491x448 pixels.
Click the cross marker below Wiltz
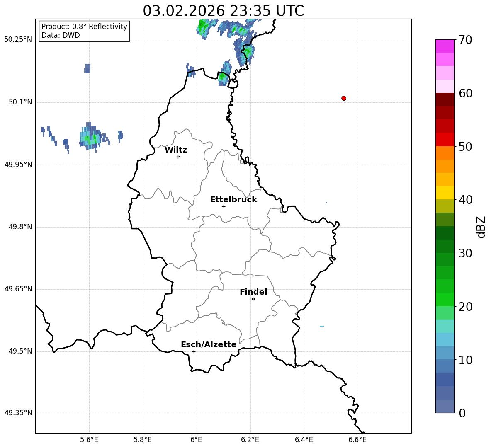tap(178, 157)
